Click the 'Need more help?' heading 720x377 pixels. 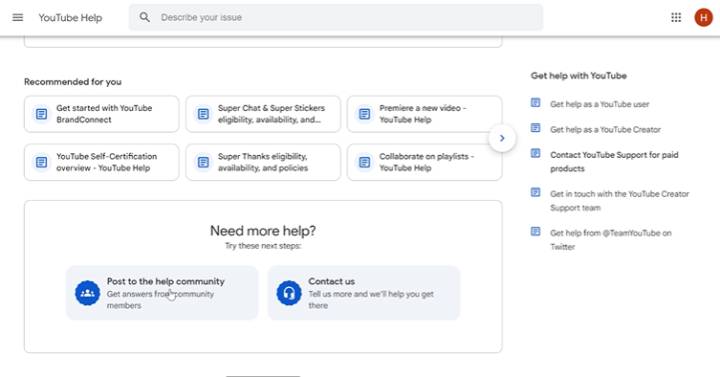click(x=263, y=231)
